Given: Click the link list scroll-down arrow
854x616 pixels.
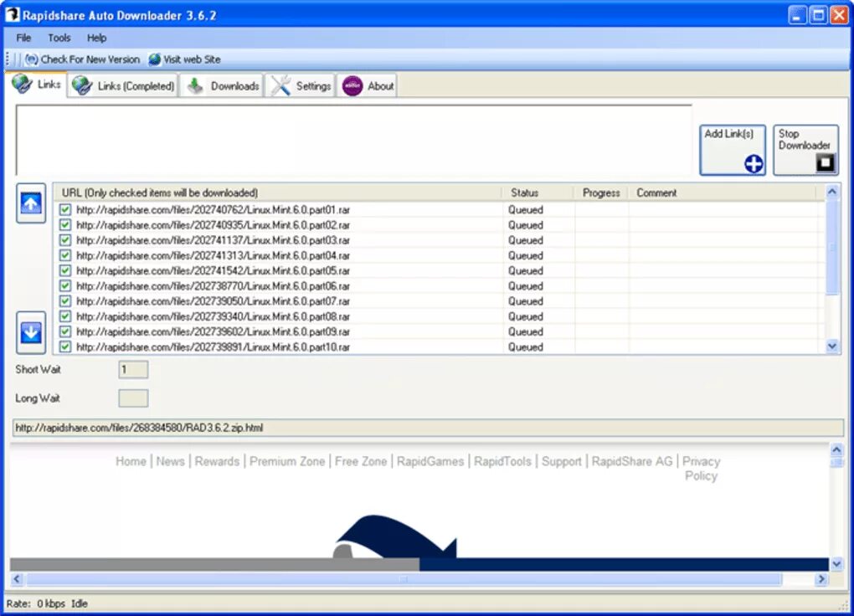Looking at the screenshot, I should (x=831, y=346).
